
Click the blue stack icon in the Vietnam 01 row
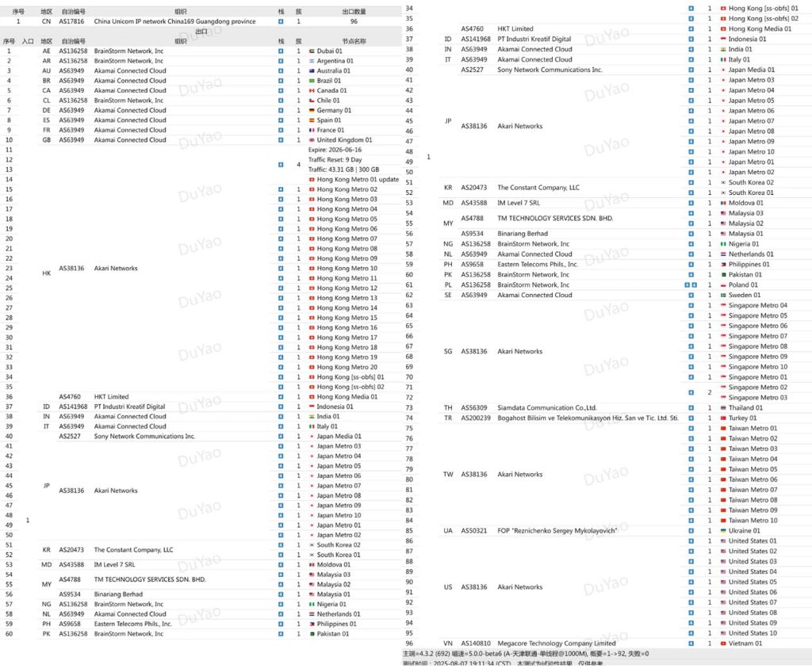[691, 643]
